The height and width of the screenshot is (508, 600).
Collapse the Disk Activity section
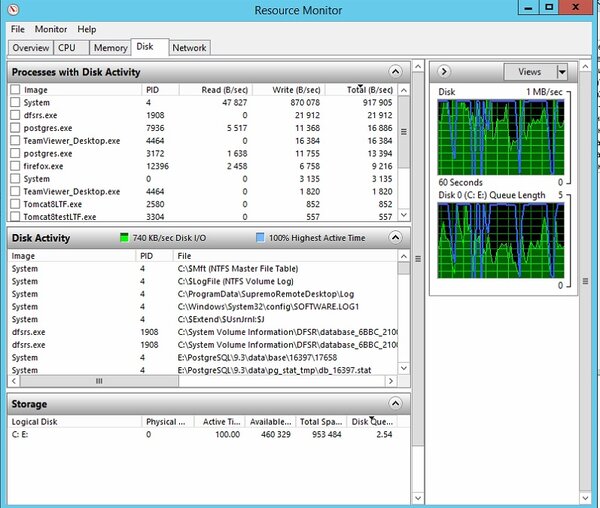[x=395, y=238]
